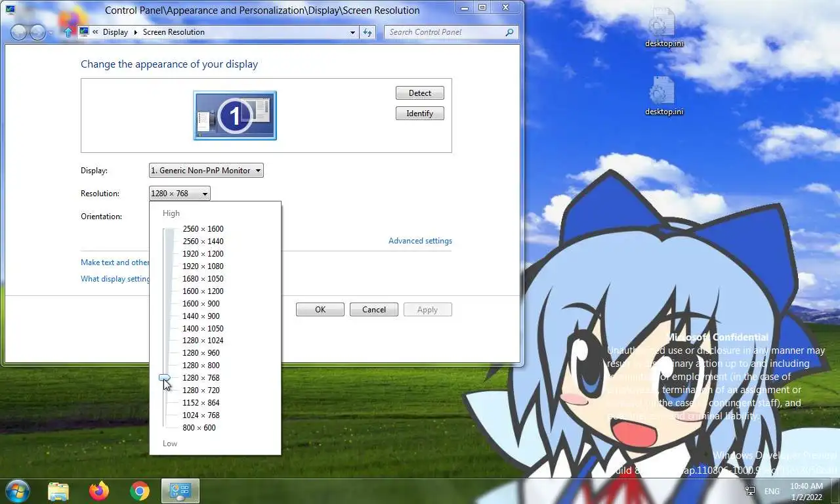
Task: Launch Firefox from the taskbar
Action: 99,491
